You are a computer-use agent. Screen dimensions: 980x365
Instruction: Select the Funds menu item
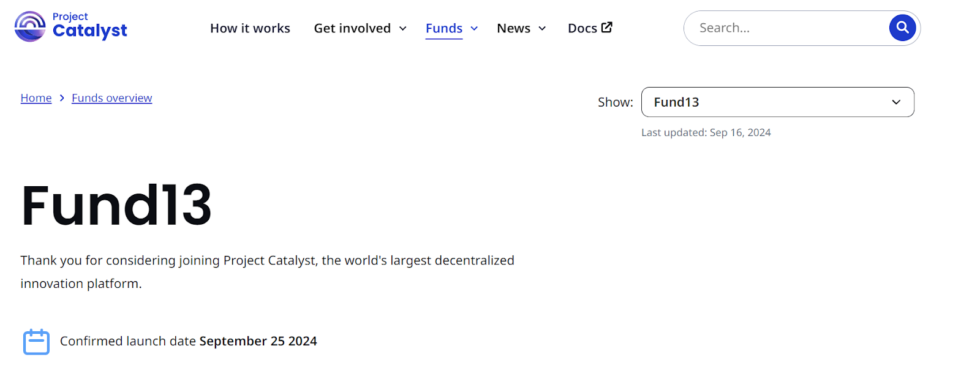[x=444, y=28]
